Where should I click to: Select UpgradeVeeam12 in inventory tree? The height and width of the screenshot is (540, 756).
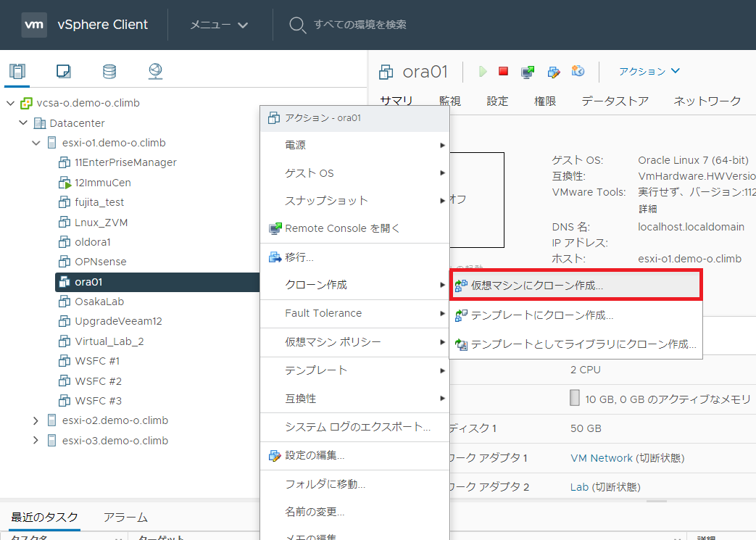click(x=118, y=321)
